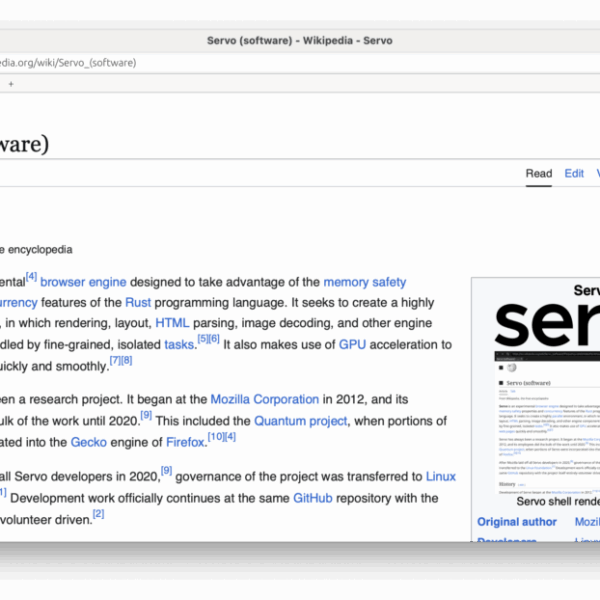The width and height of the screenshot is (600, 600).
Task: Jump to citation [2] after volunteer driven
Action: click(98, 514)
